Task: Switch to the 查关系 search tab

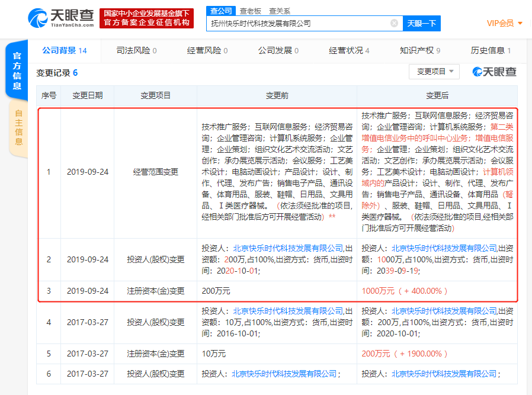Action: coord(280,11)
